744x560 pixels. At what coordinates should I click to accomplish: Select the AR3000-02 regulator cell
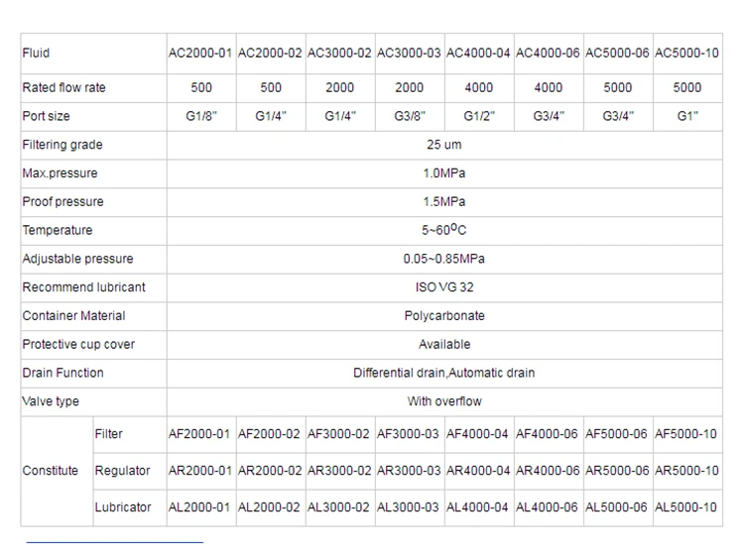[340, 471]
